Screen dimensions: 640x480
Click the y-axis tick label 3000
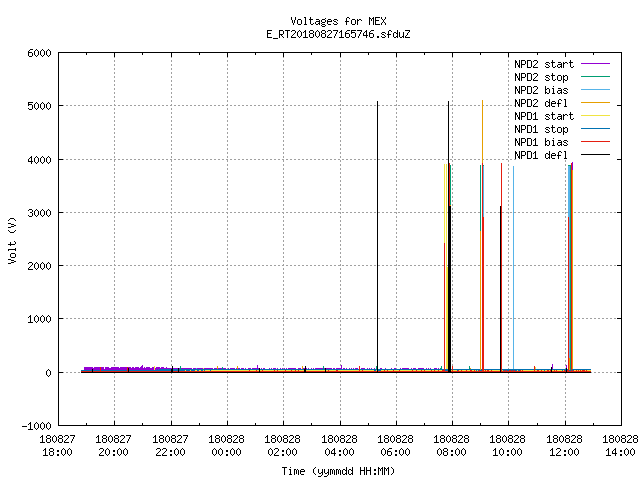tap(40, 213)
